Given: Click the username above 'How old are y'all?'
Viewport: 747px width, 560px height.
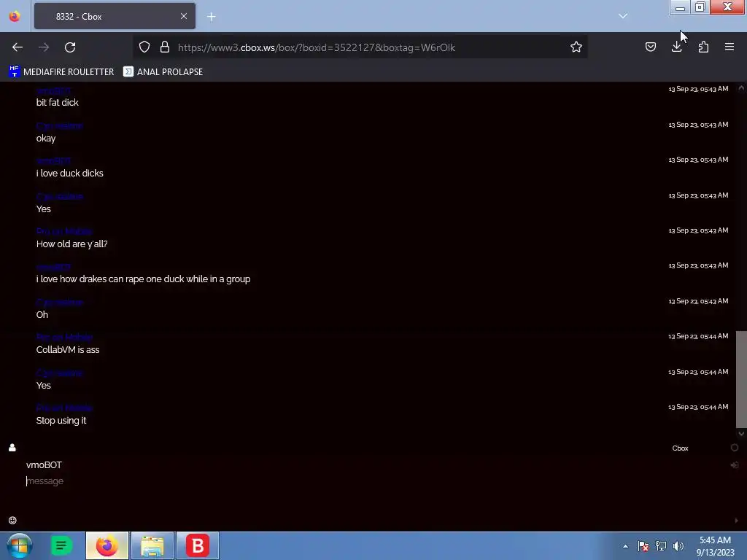Looking at the screenshot, I should click(64, 231).
